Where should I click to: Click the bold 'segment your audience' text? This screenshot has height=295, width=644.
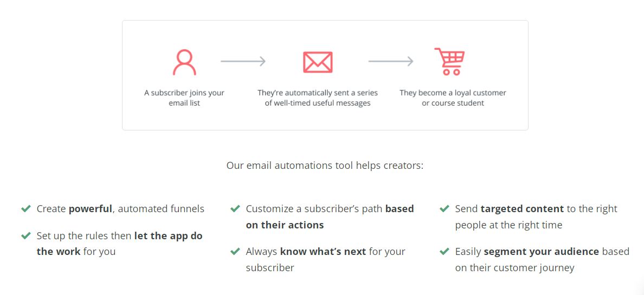click(542, 252)
